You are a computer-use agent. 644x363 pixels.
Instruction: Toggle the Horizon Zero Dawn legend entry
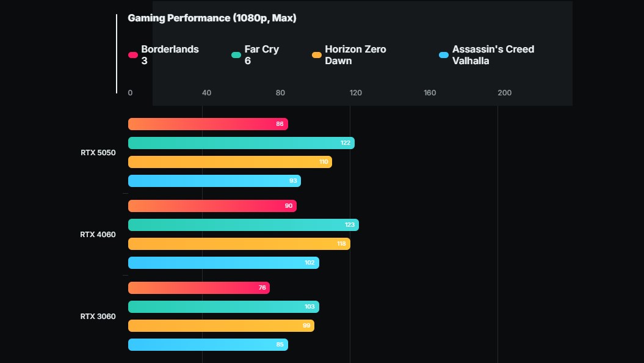click(x=349, y=54)
